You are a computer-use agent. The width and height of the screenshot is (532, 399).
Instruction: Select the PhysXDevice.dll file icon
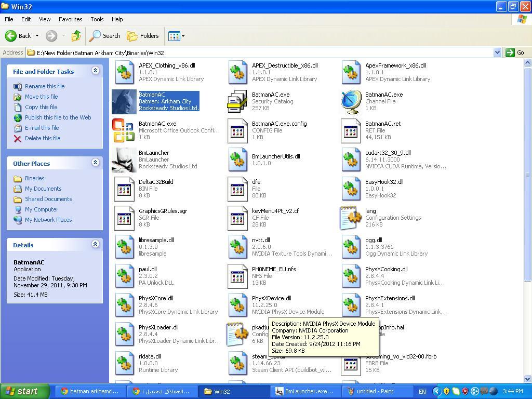[237, 305]
